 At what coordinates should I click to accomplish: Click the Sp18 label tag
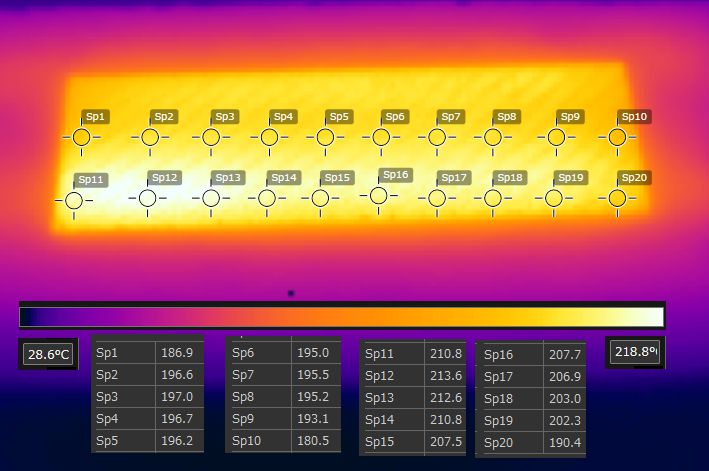tap(509, 178)
